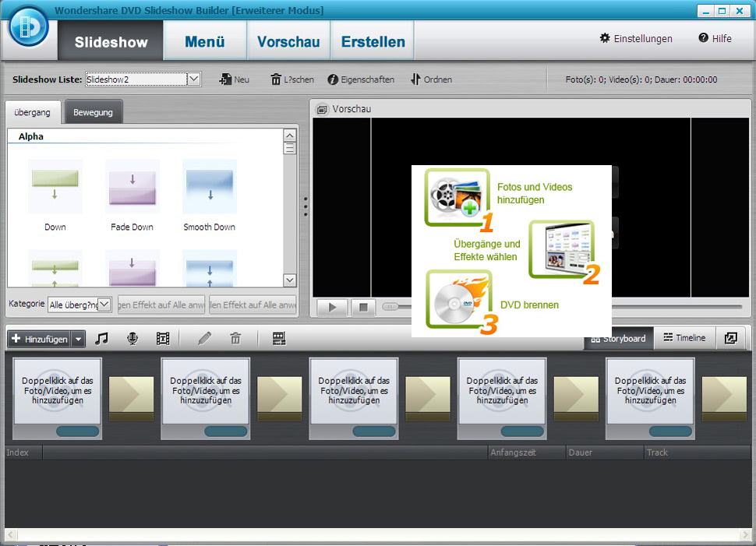Viewport: 756px width, 546px height.
Task: Select the Fade Down transition thumbnail
Action: coord(132,187)
